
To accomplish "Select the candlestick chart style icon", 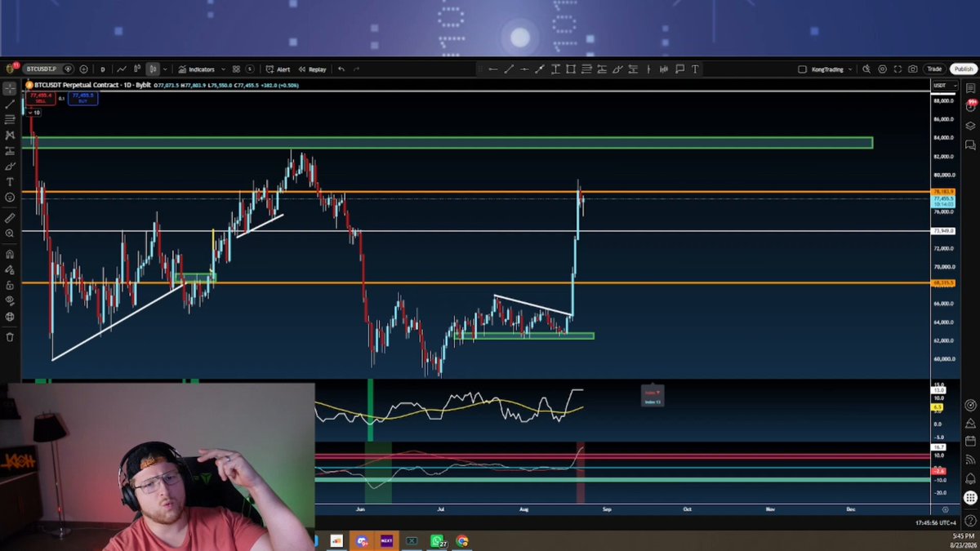I will point(152,69).
